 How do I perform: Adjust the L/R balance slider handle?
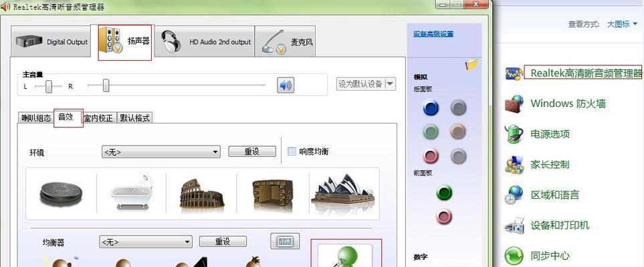coord(48,87)
